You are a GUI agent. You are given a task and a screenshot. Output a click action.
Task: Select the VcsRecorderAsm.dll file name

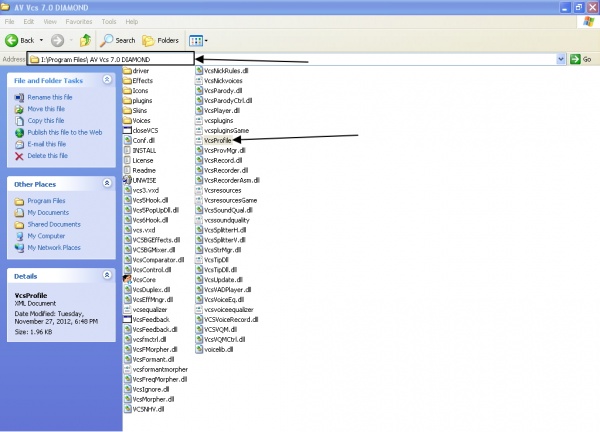pyautogui.click(x=232, y=180)
